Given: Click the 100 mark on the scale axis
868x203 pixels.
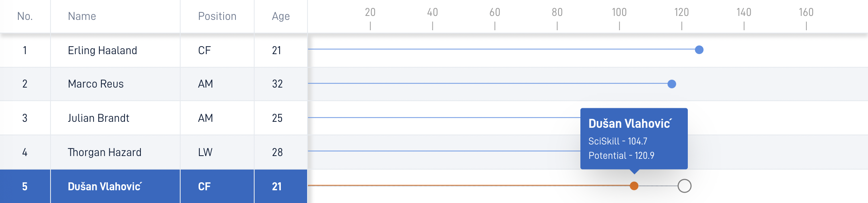Looking at the screenshot, I should pyautogui.click(x=619, y=18).
